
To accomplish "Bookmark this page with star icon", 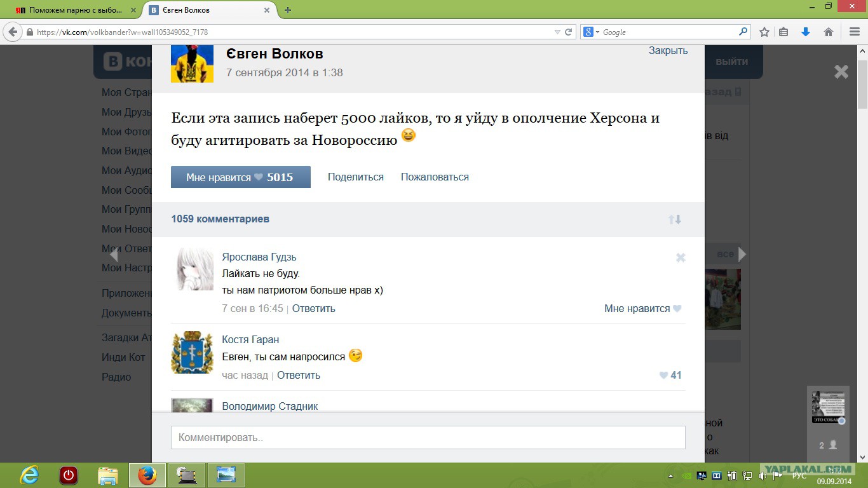I will 764,32.
